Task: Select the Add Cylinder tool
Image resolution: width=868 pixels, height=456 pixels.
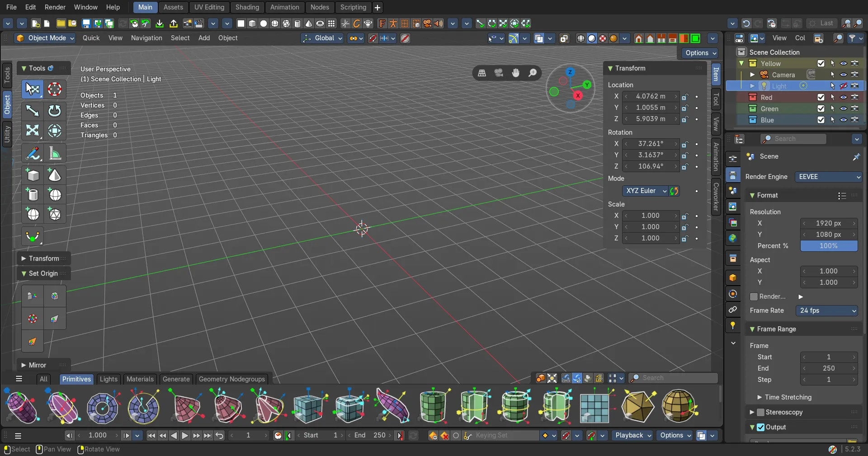Action: pos(33,195)
